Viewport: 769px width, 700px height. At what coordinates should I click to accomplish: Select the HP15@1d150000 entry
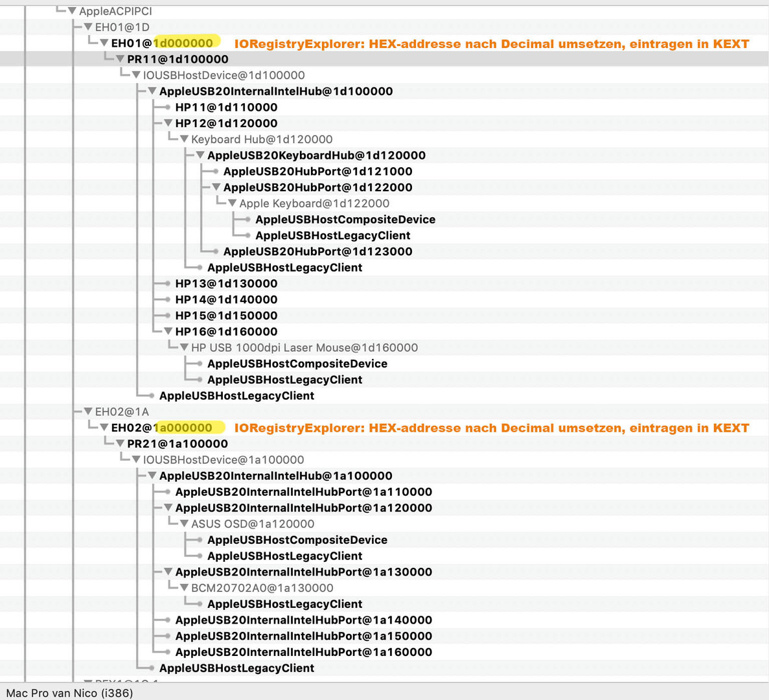point(226,316)
